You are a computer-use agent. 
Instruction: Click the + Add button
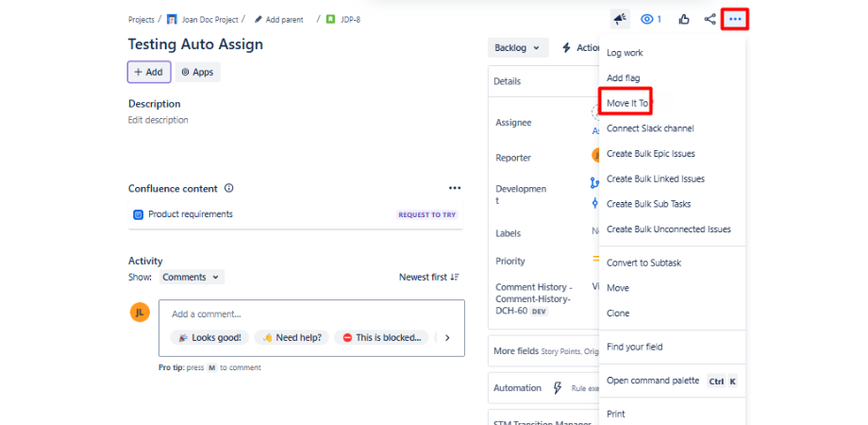click(x=149, y=72)
